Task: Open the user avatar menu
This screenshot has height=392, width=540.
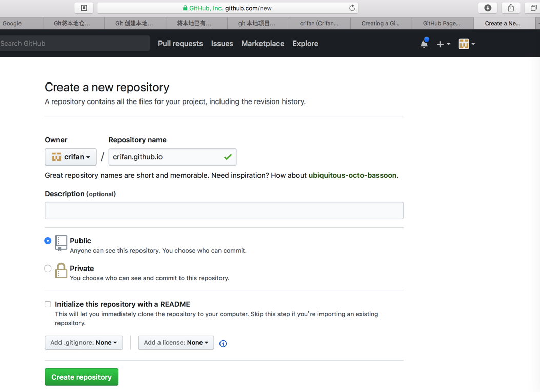Action: 467,44
